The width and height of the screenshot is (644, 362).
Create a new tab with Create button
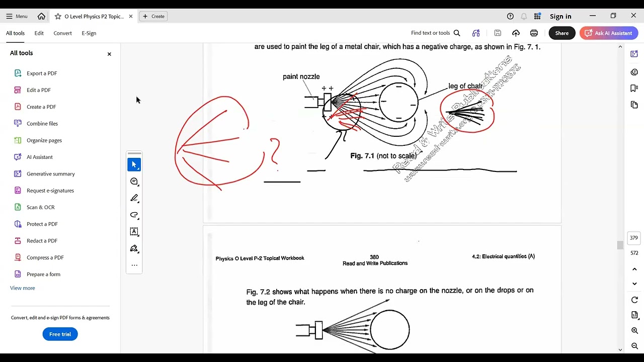(x=153, y=16)
